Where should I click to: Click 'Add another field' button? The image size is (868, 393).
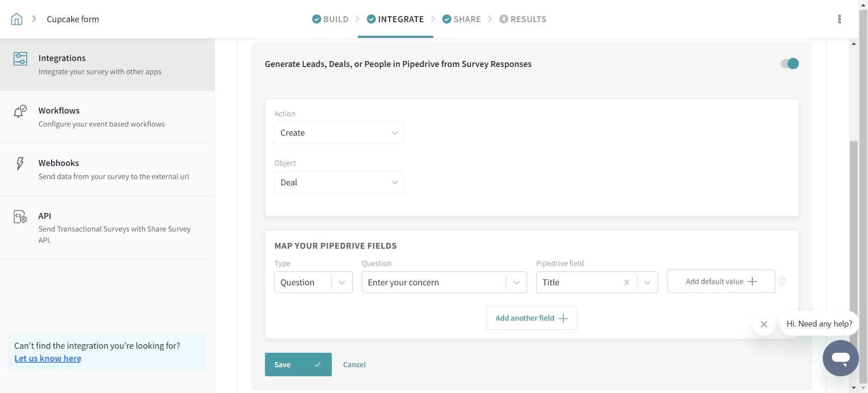(532, 318)
